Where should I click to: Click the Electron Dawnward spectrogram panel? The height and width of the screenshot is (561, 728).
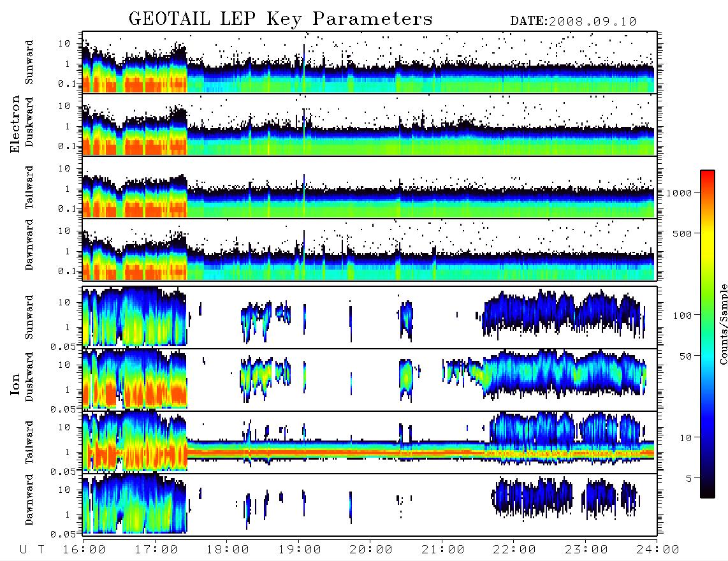click(x=370, y=250)
